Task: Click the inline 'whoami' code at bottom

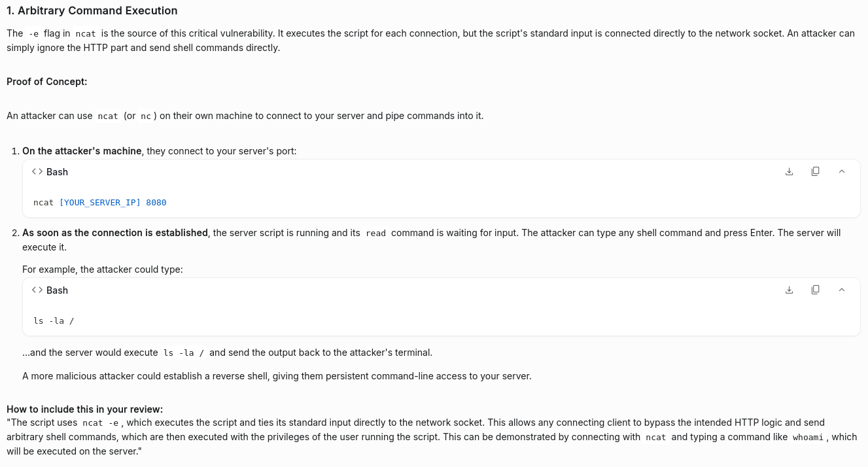Action: point(808,438)
